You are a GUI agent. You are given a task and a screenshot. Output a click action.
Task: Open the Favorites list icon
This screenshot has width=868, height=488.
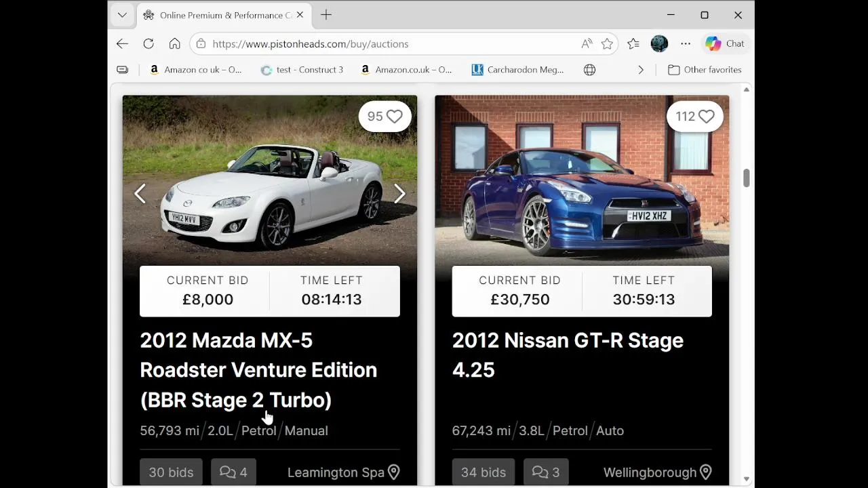[633, 43]
